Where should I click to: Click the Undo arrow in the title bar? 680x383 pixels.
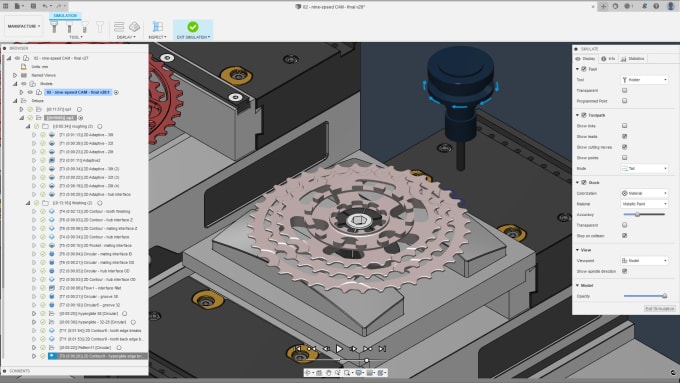pyautogui.click(x=46, y=6)
